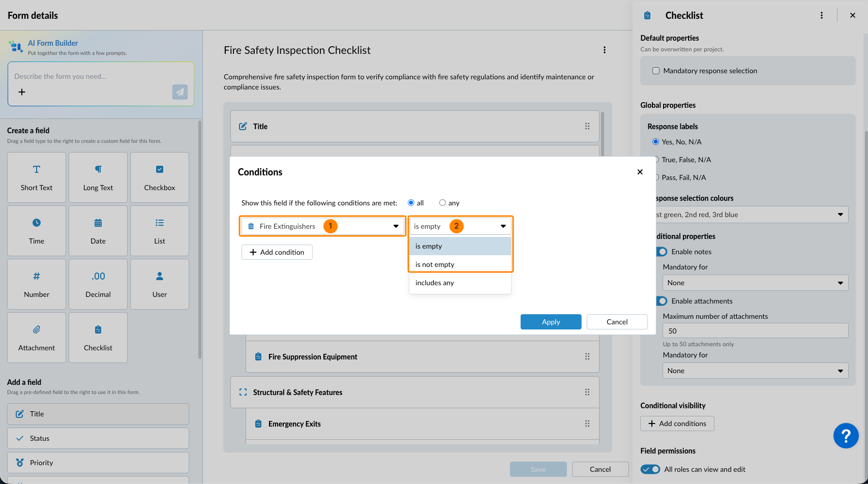Click the AI Form Builder send icon
The height and width of the screenshot is (484, 868).
click(x=179, y=92)
